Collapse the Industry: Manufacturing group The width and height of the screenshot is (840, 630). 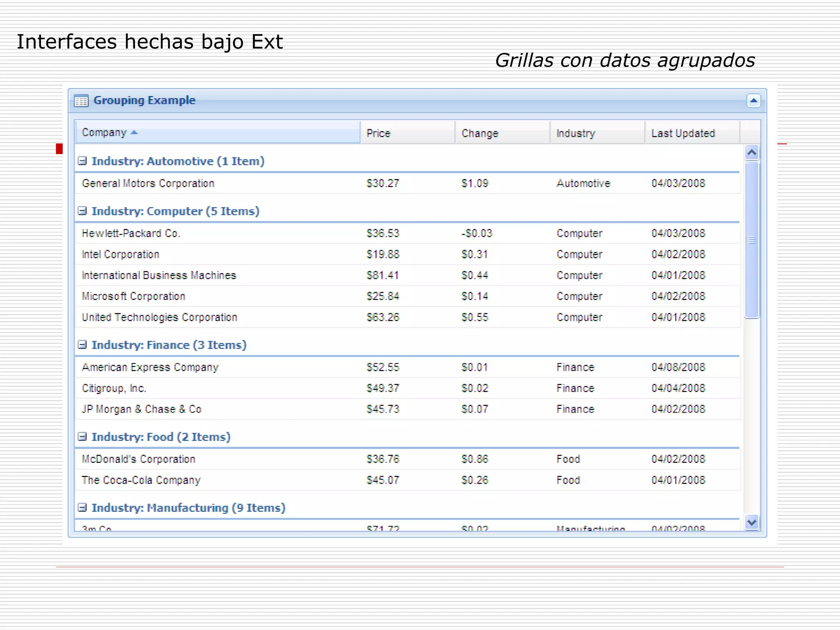pos(82,507)
